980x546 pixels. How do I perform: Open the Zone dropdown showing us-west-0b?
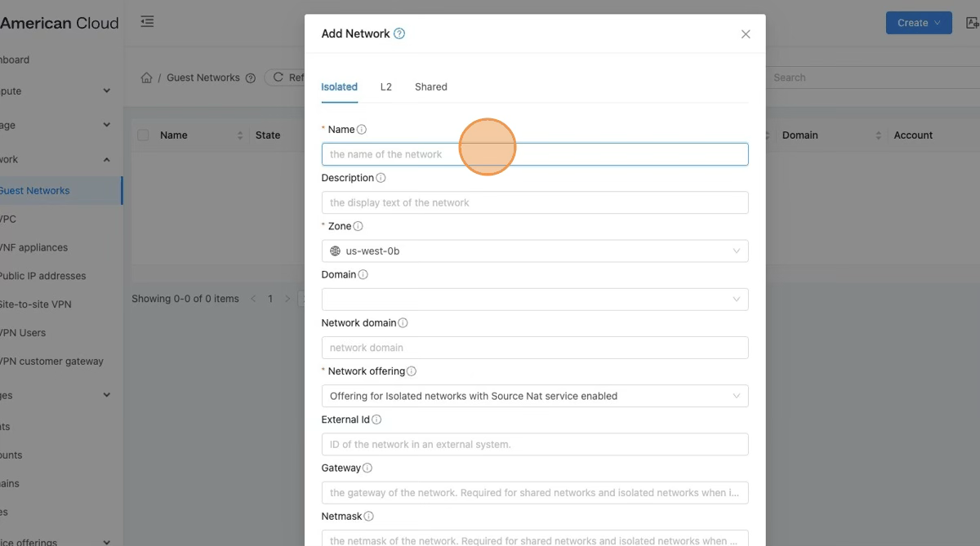(535, 251)
